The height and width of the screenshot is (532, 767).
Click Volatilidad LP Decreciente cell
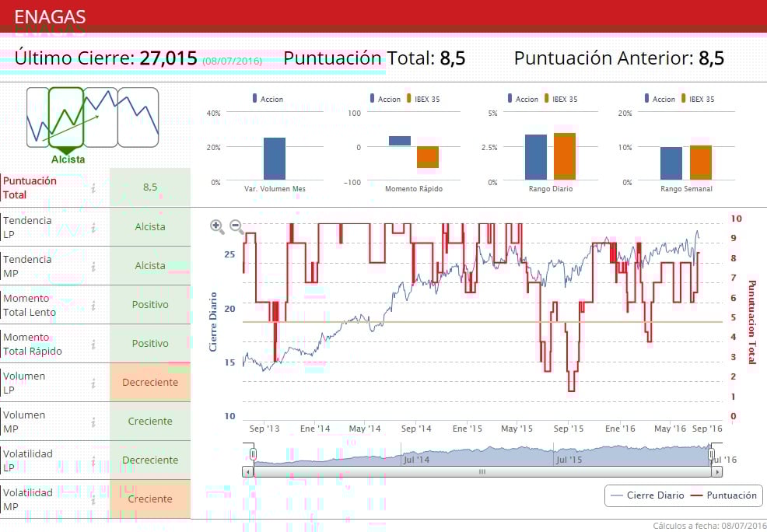click(x=150, y=460)
